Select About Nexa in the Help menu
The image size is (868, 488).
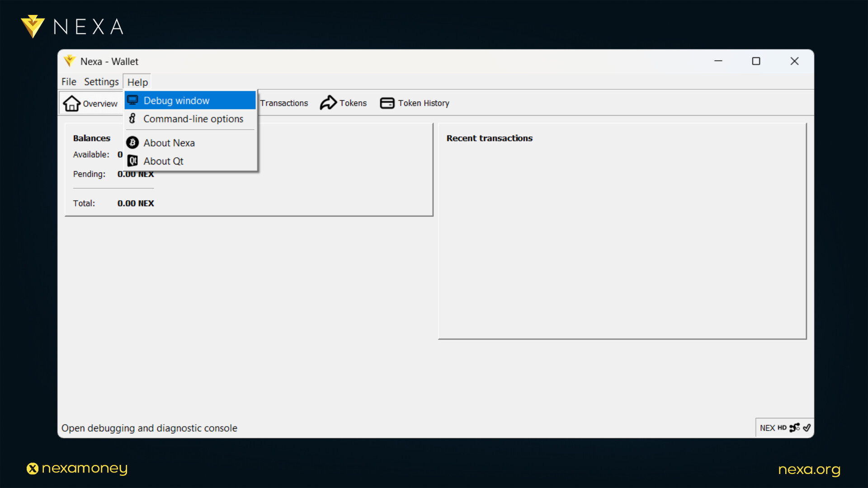(190, 143)
